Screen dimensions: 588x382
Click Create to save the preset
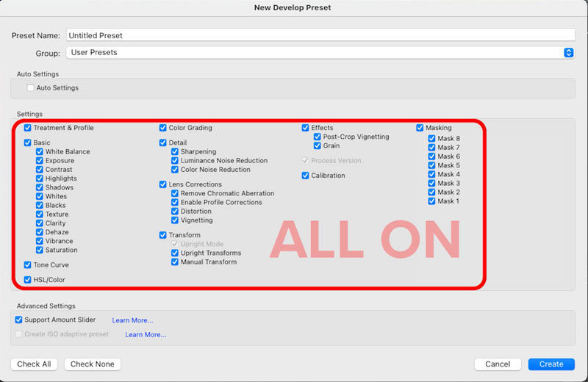(551, 364)
